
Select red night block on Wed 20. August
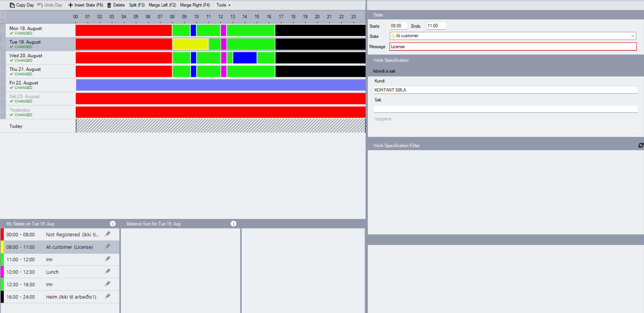click(x=124, y=58)
